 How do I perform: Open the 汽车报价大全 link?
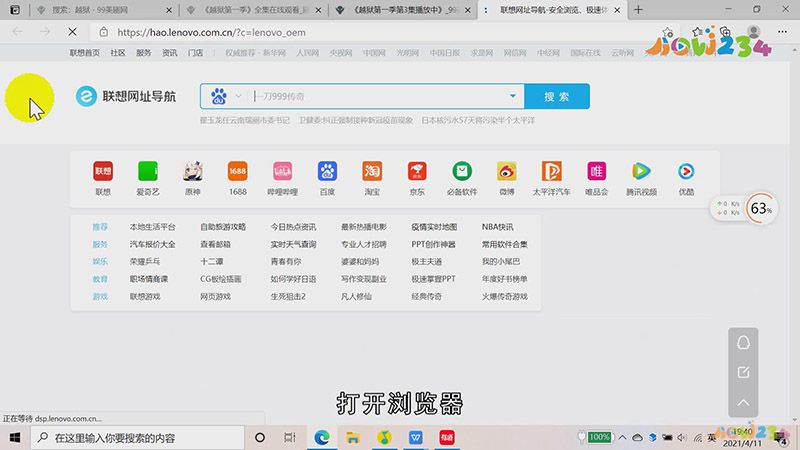153,244
